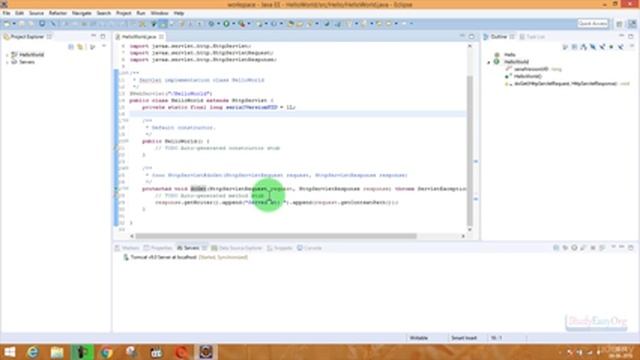The width and height of the screenshot is (640, 360).
Task: Toggle Link with Editor in Project Explorer
Action: pos(80,47)
